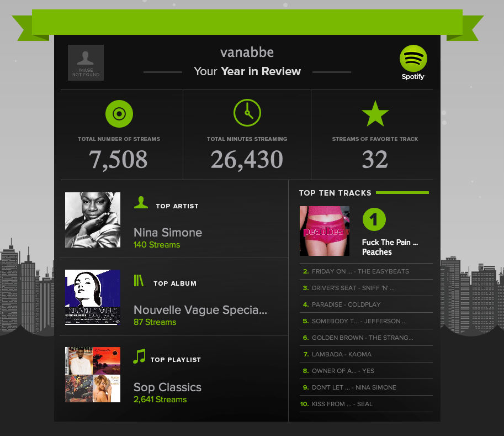Screen dimensions: 504x436
Task: Click the profile image placeholder
Action: point(86,63)
